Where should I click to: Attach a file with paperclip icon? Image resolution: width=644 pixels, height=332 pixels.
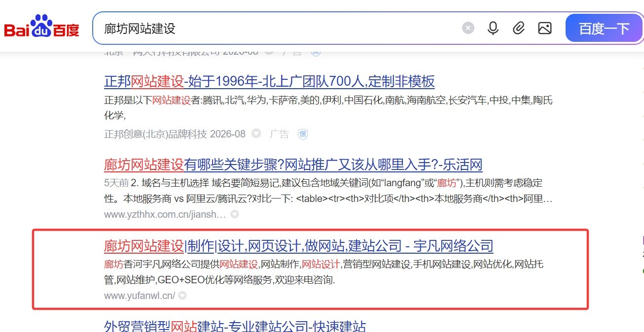518,28
